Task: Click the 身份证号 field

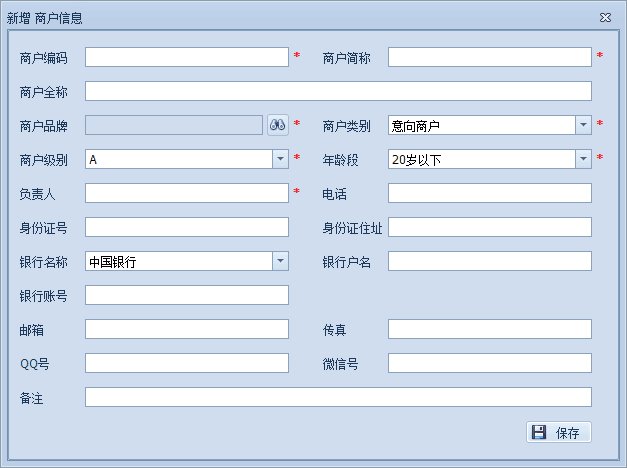Action: point(187,227)
